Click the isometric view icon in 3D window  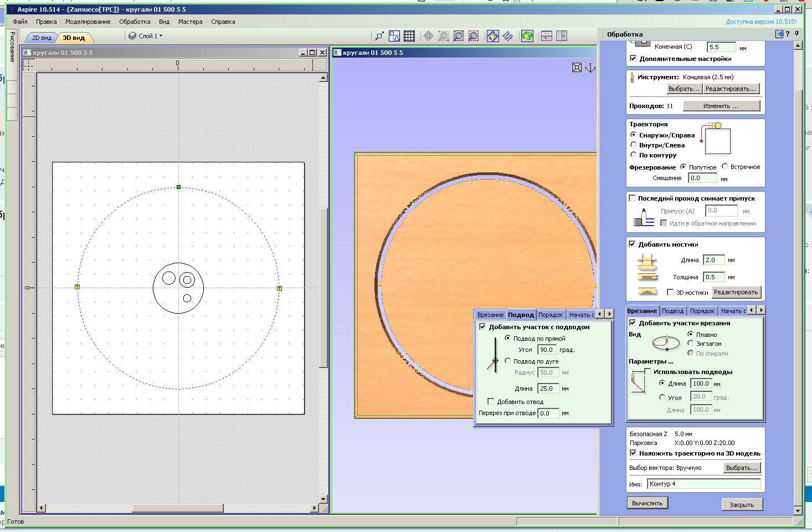click(x=590, y=68)
